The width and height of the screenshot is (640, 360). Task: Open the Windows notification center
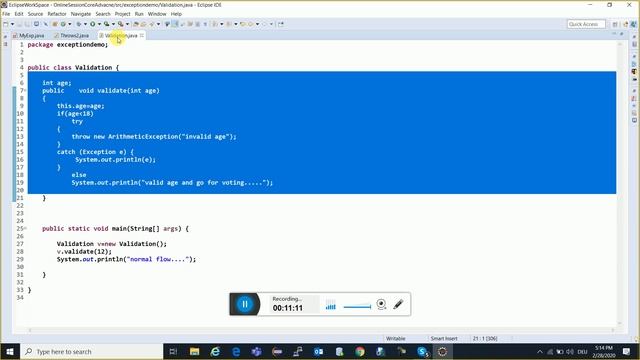(x=626, y=351)
